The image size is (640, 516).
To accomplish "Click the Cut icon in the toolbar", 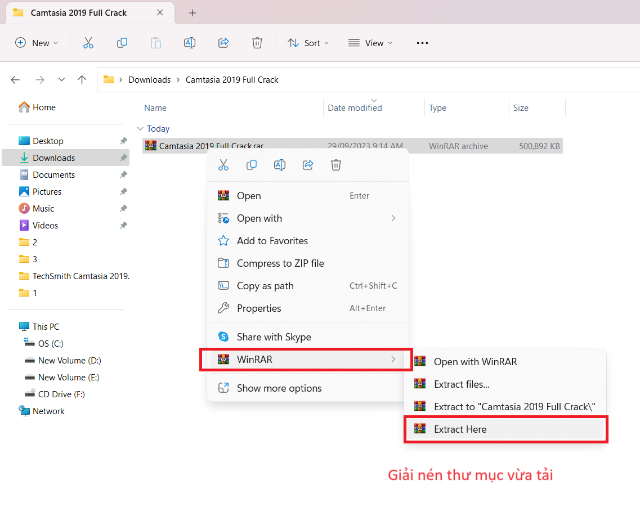I will 88,43.
